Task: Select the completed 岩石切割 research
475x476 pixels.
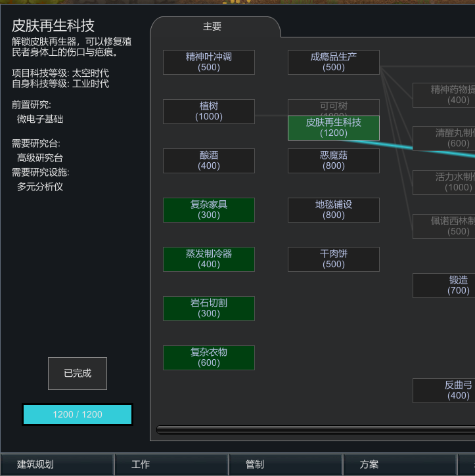Action: pos(209,309)
